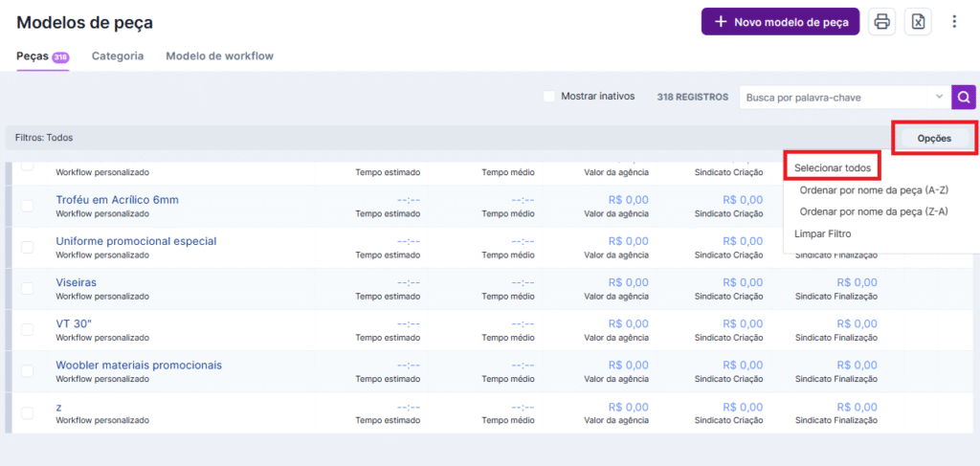980x466 pixels.
Task: Open the Viseiras piece link
Action: point(77,282)
